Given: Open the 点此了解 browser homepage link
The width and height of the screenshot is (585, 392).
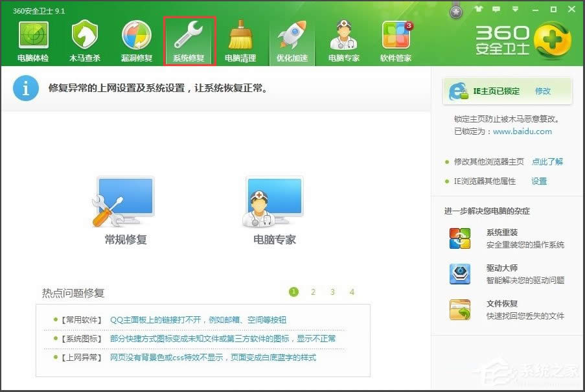Looking at the screenshot, I should point(547,162).
